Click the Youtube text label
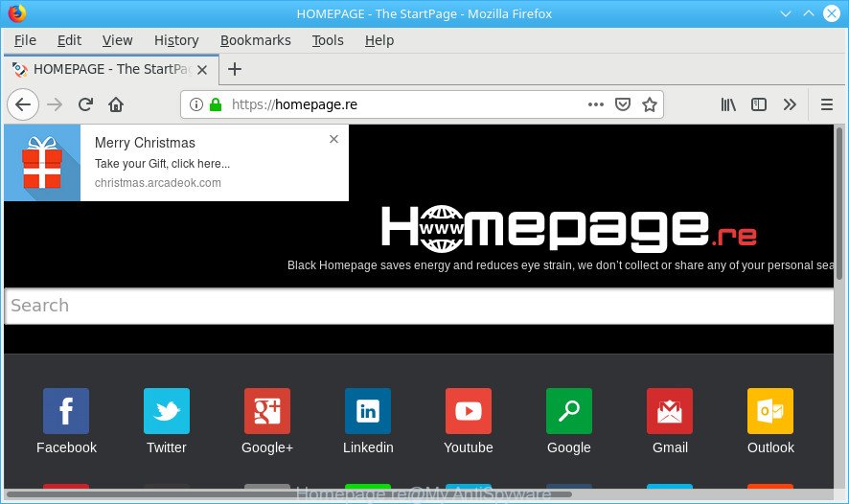 click(x=469, y=447)
